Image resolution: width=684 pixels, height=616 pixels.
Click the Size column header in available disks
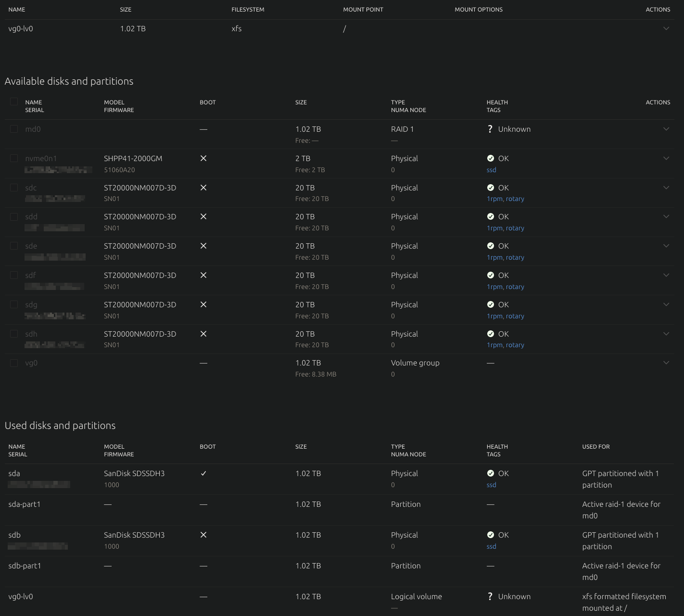tap(301, 102)
